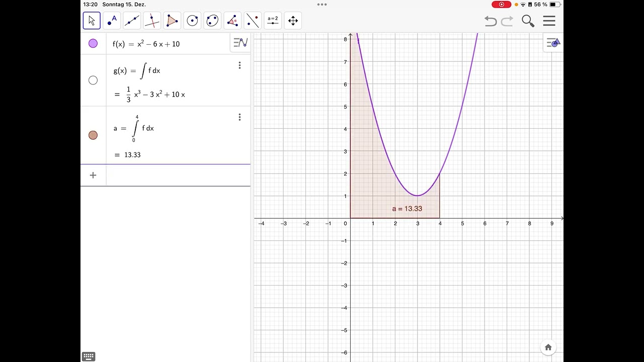Toggle visibility of function f(x)
Viewport: 644px width, 362px height.
point(93,44)
